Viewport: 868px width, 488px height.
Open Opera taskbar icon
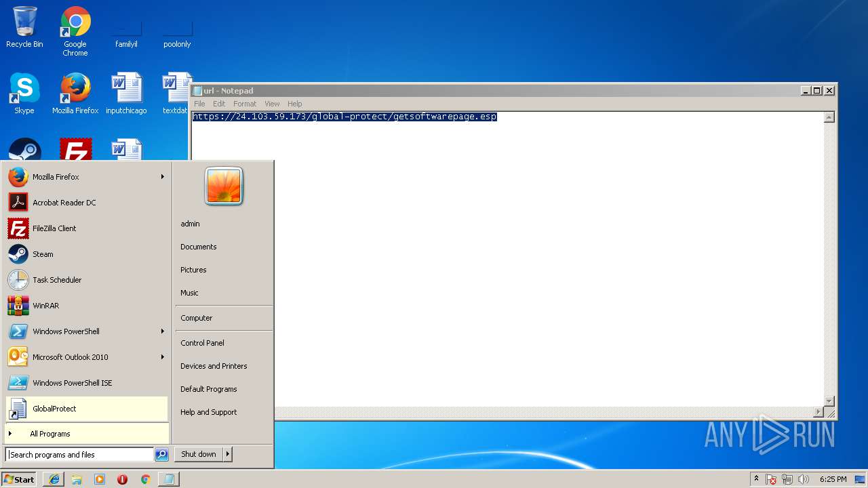pos(122,479)
